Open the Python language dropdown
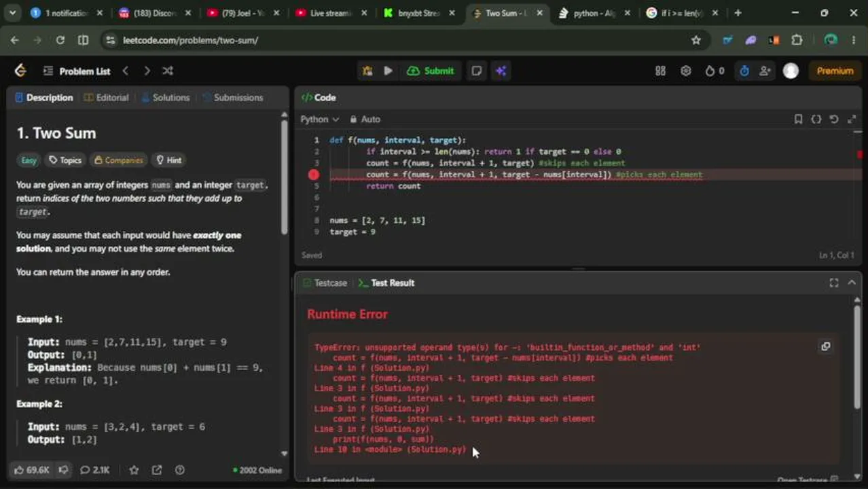868x489 pixels. click(x=319, y=119)
